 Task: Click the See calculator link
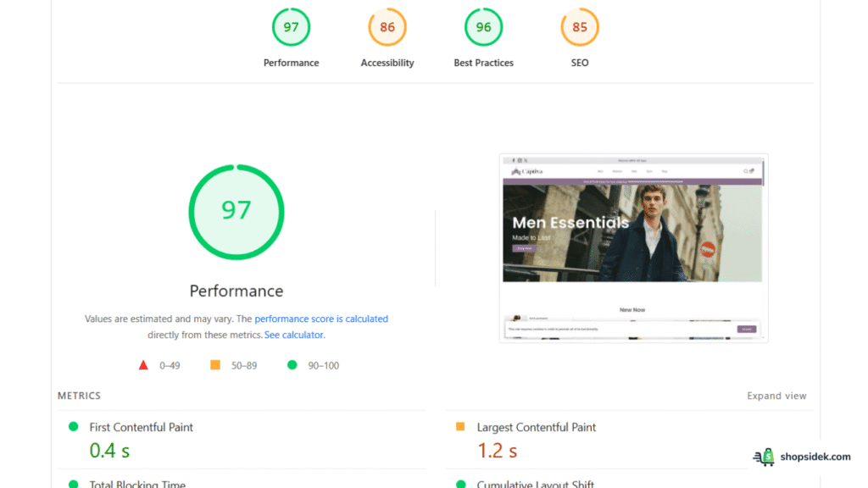(x=294, y=335)
